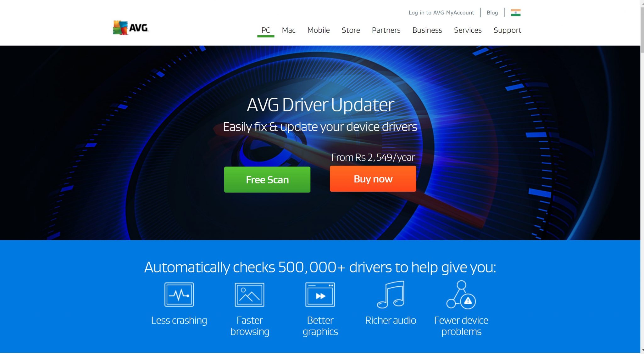The image size is (644, 354).
Task: Click the Buy now orange button
Action: coord(373,178)
